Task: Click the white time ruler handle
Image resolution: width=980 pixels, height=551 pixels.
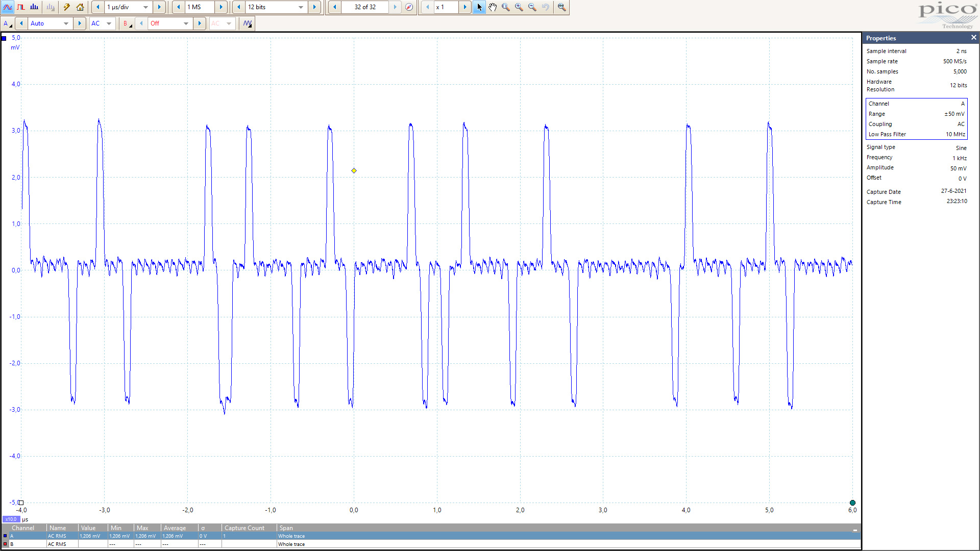Action: pyautogui.click(x=21, y=503)
